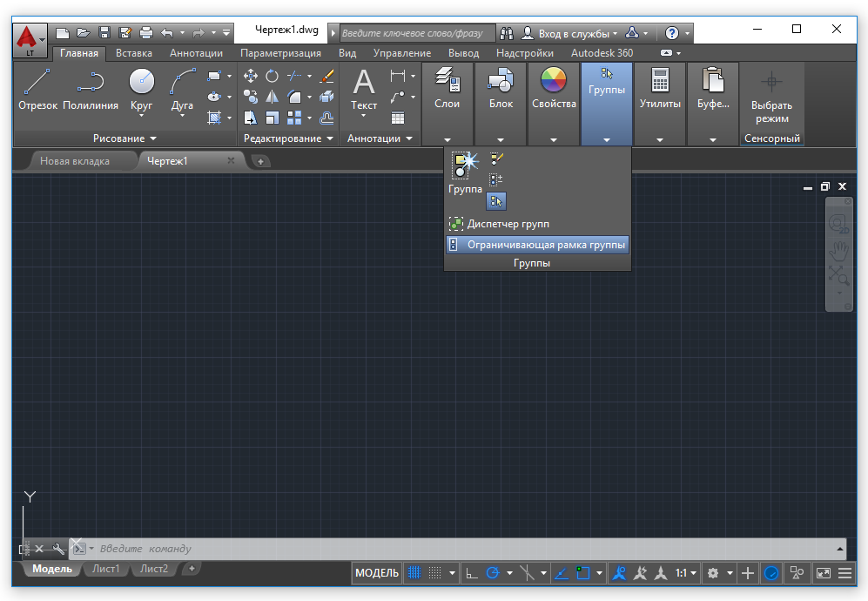This screenshot has height=601, width=868.
Task: Click the МОДЕЛЬ status bar button
Action: click(x=377, y=573)
